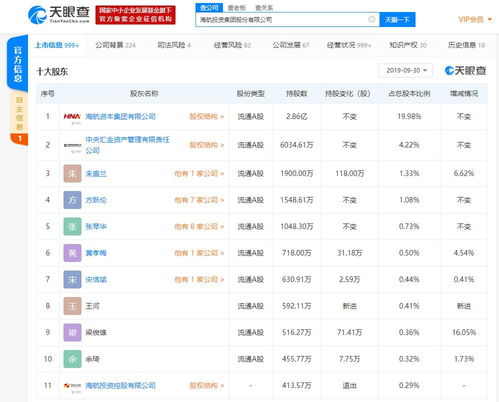Open the 自主信息 badge showing 1
Screen dimensions: 499x402
pos(19,139)
